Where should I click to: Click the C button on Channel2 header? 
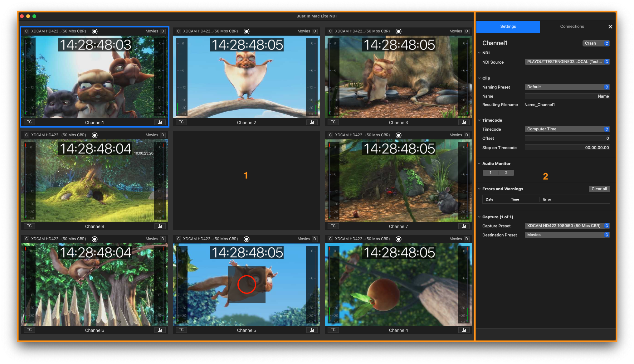(178, 31)
